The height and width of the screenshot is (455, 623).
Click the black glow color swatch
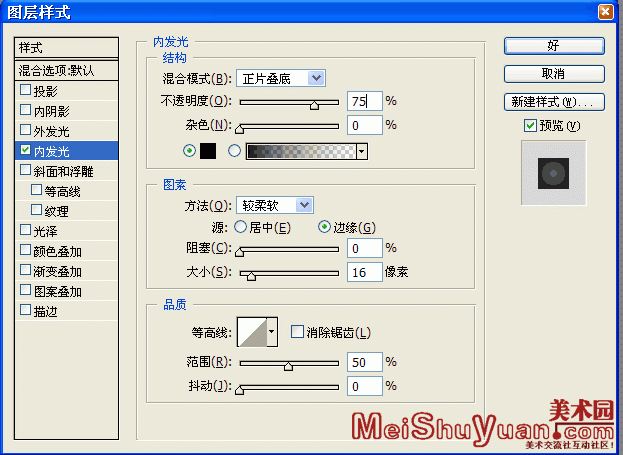point(208,151)
